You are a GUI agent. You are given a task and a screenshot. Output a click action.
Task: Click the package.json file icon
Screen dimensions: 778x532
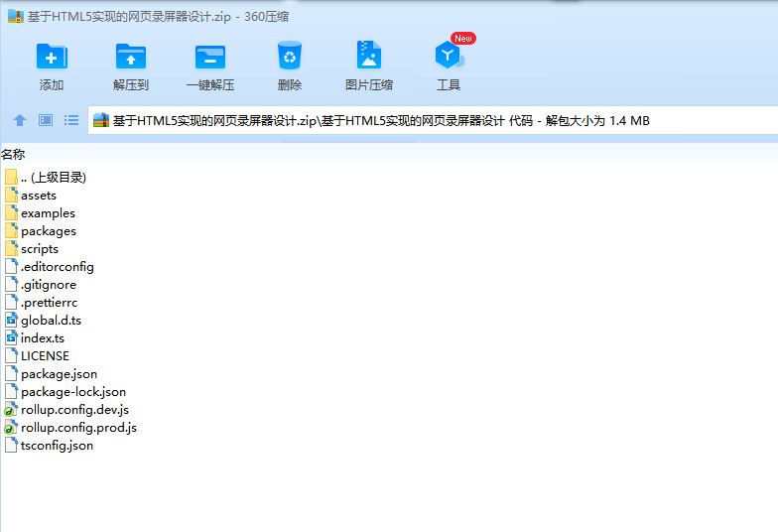click(x=12, y=373)
